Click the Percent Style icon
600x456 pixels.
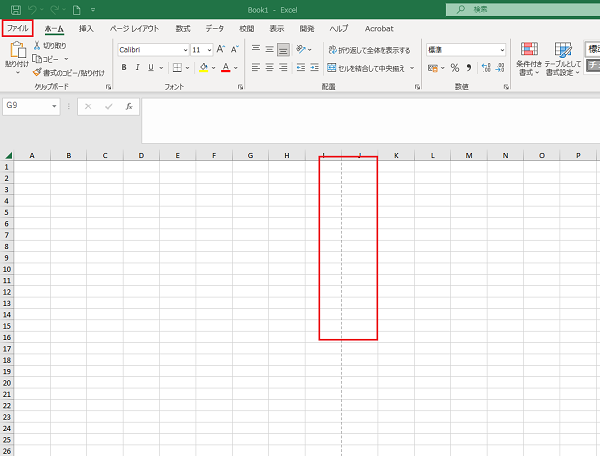454,68
